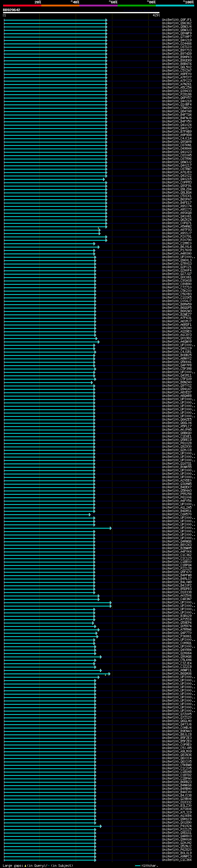Select hit label UniRef100_P62820
Image resolution: width=197 pixels, height=868 pixels.
pyautogui.click(x=177, y=849)
